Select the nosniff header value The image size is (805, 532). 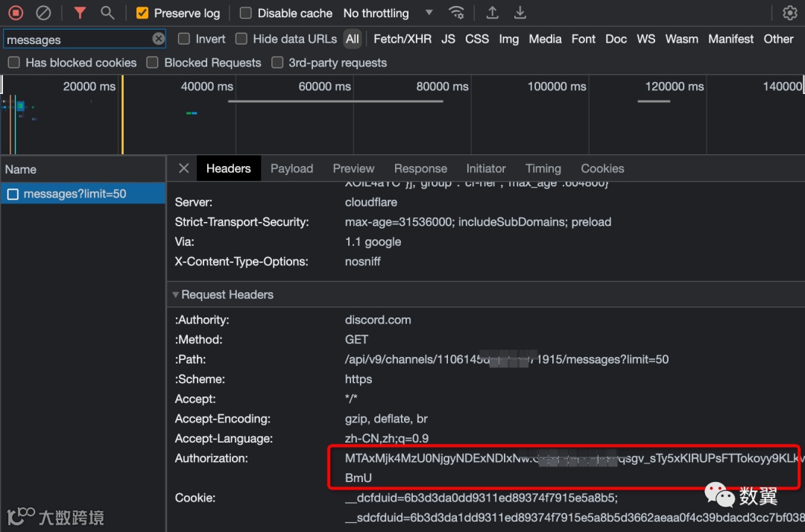click(x=362, y=261)
